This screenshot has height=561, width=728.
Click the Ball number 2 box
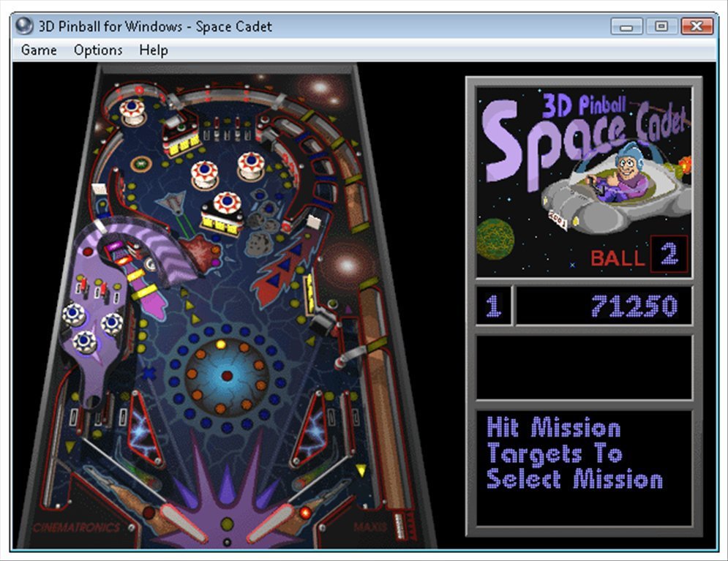point(669,255)
